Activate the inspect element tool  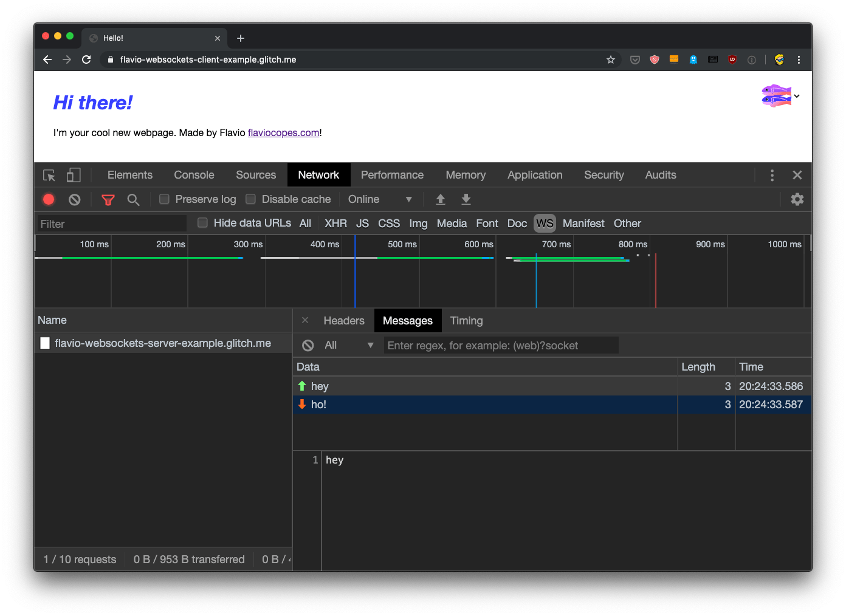tap(49, 175)
